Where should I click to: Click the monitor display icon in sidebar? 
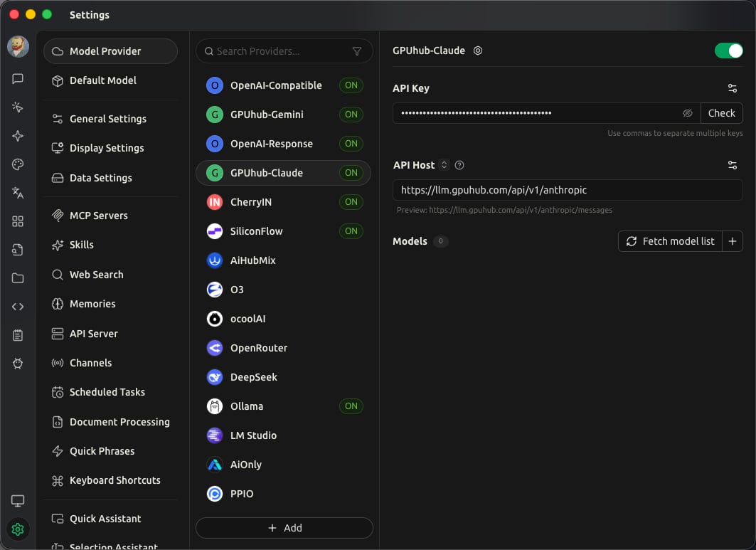[x=18, y=502]
